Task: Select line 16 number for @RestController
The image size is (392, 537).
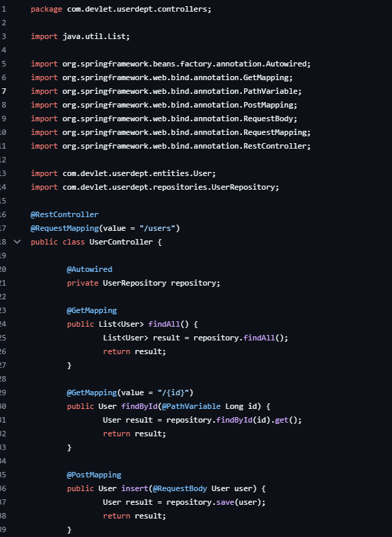Action: pyautogui.click(x=3, y=214)
